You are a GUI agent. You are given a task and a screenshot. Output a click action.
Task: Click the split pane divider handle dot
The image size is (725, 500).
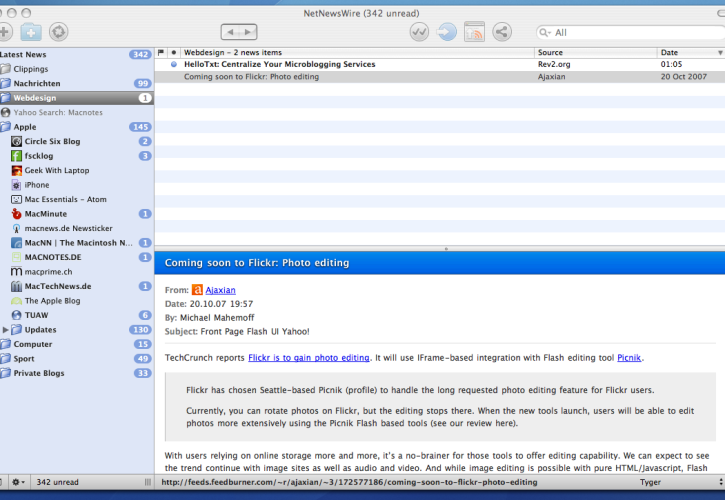point(446,249)
